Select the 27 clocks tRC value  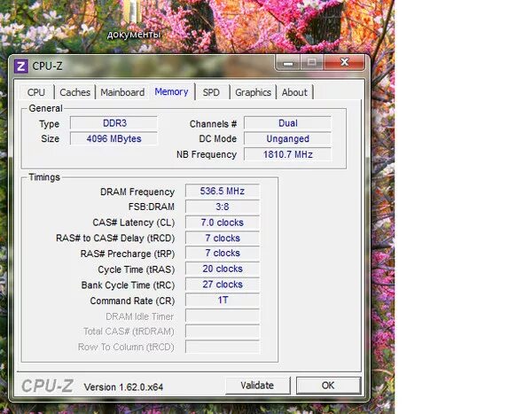[x=223, y=285]
